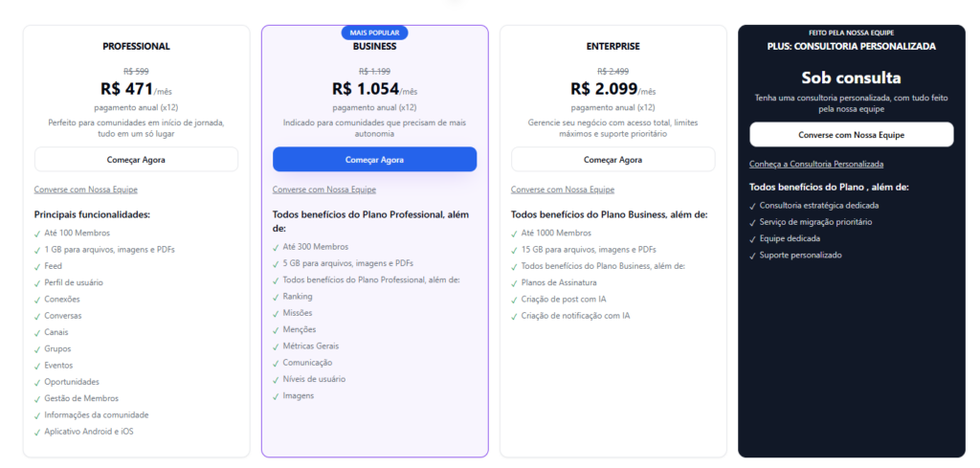
Task: Click checkmark icon next to Ranking
Action: (x=276, y=297)
